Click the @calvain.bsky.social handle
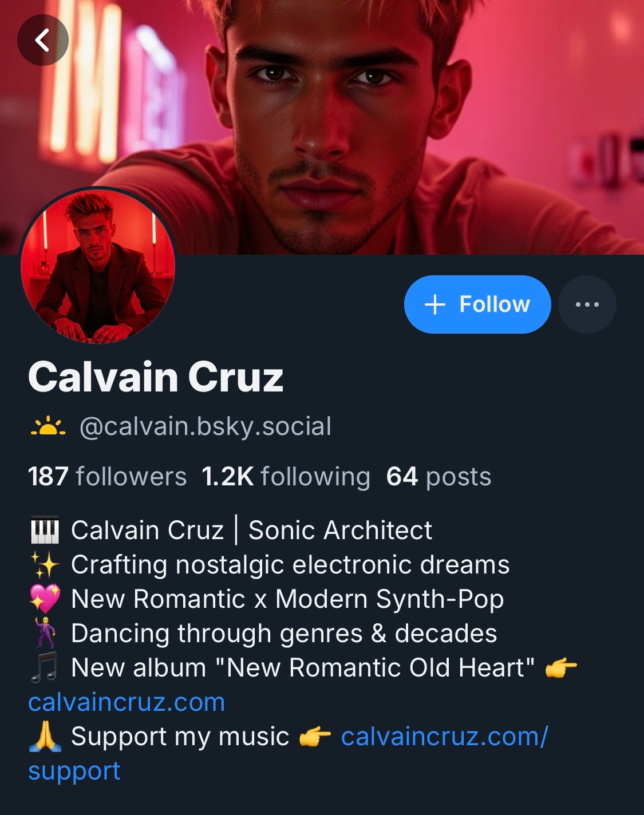Image resolution: width=644 pixels, height=815 pixels. [205, 426]
